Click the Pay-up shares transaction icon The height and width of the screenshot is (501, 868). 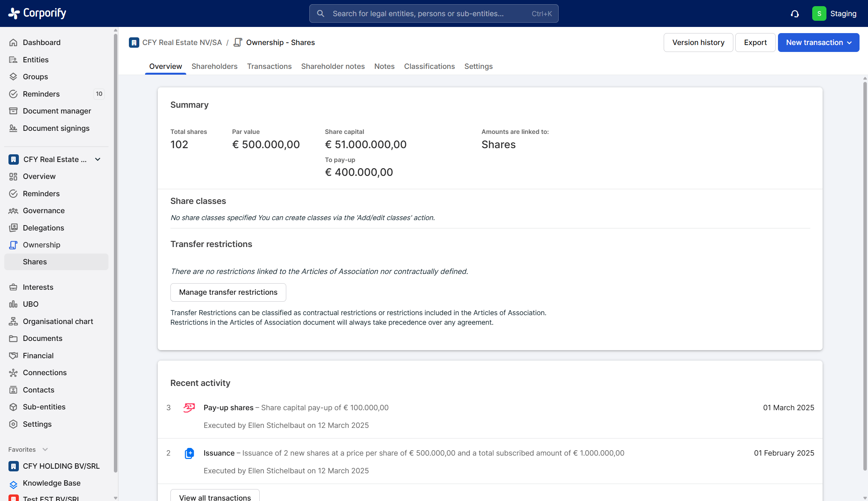189,407
